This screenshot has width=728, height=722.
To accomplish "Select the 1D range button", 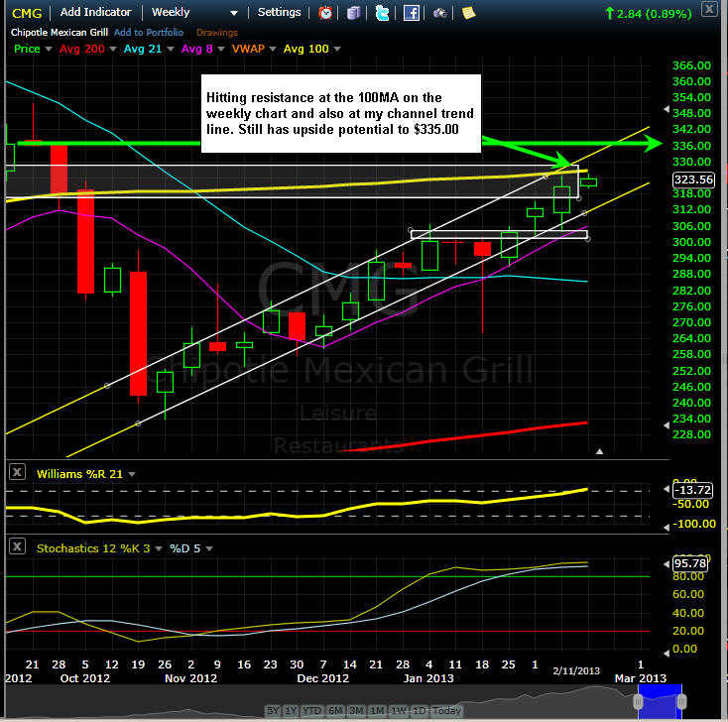I will (420, 710).
